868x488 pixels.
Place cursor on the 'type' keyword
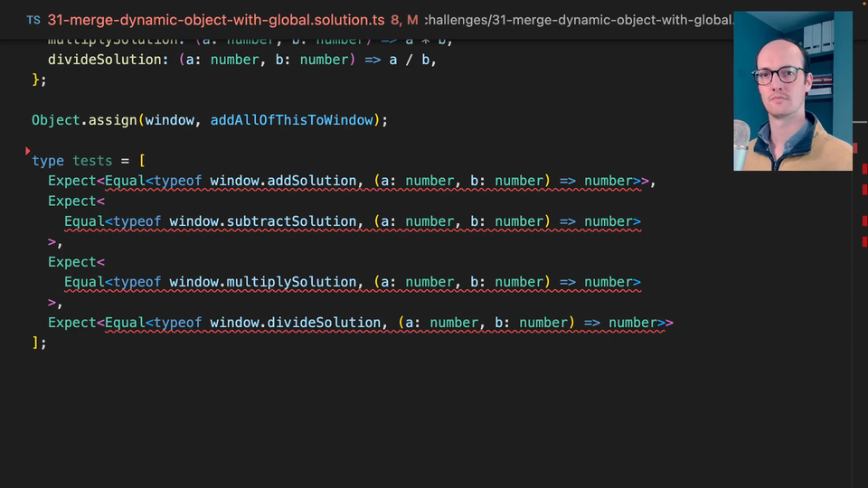pos(48,161)
